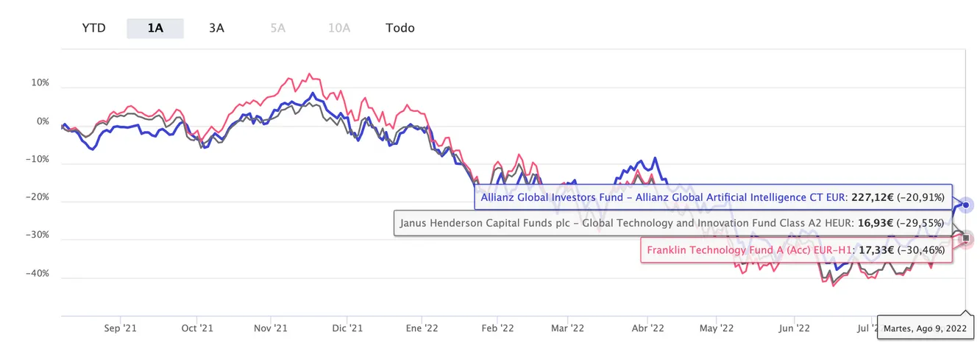This screenshot has width=980, height=343.
Task: Click the Nov '21 axis label
Action: [x=272, y=328]
